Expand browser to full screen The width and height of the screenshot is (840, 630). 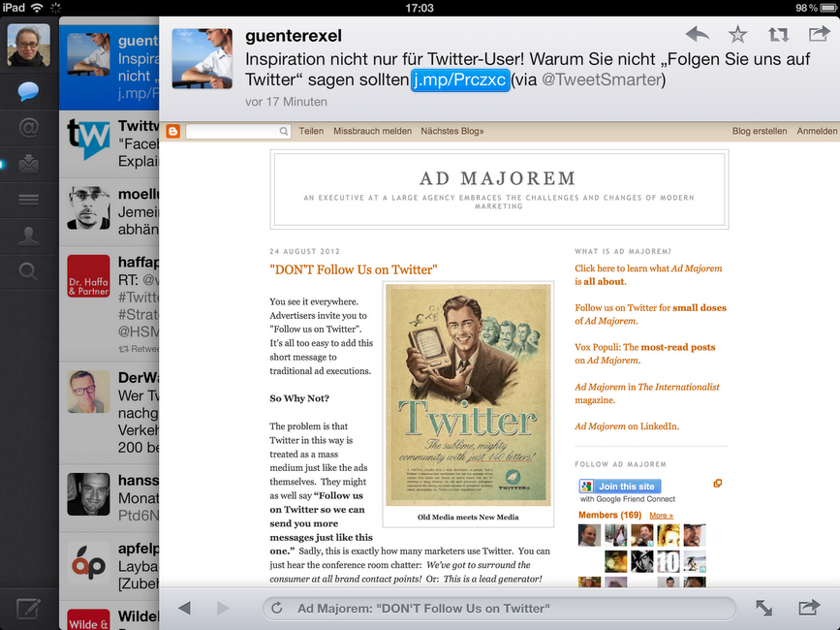click(x=764, y=608)
